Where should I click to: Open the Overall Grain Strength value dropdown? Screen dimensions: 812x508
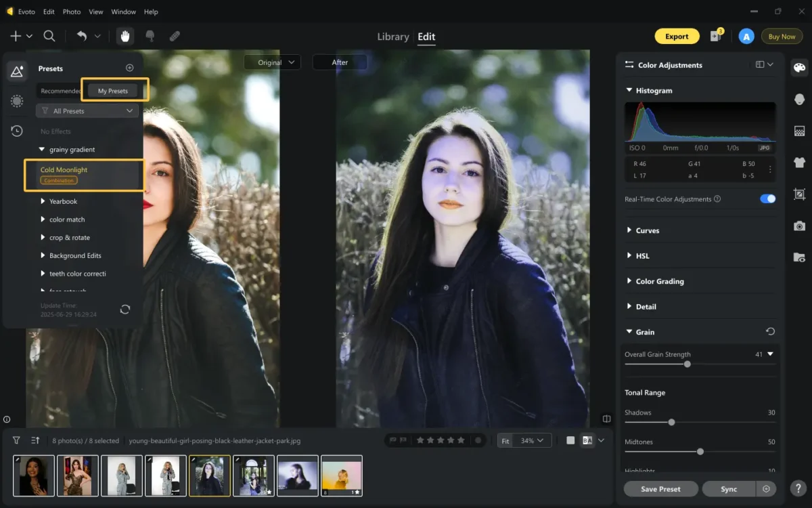point(770,354)
